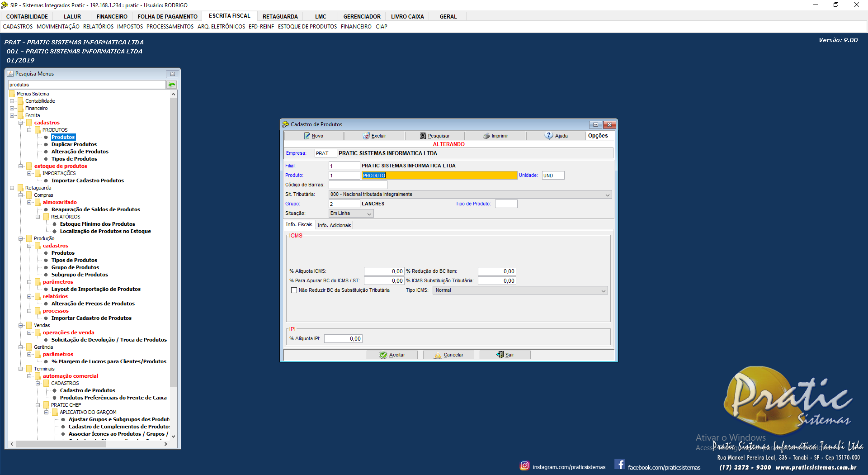The image size is (868, 475).
Task: Switch to the Info. Adicionais tab
Action: coord(334,225)
